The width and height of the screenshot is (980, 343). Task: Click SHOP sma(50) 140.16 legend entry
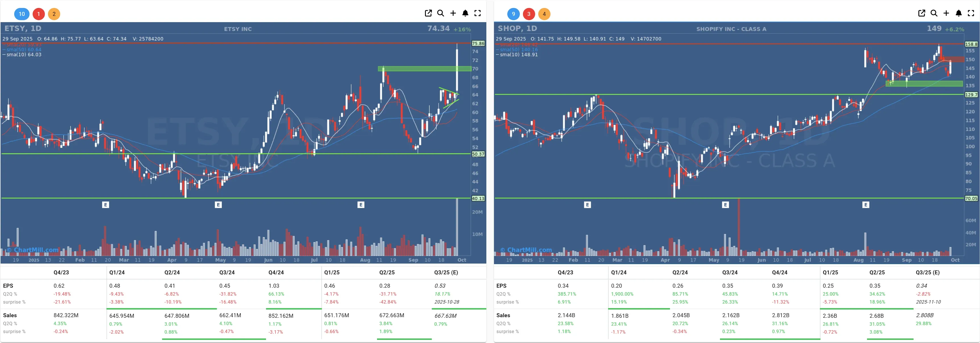517,49
